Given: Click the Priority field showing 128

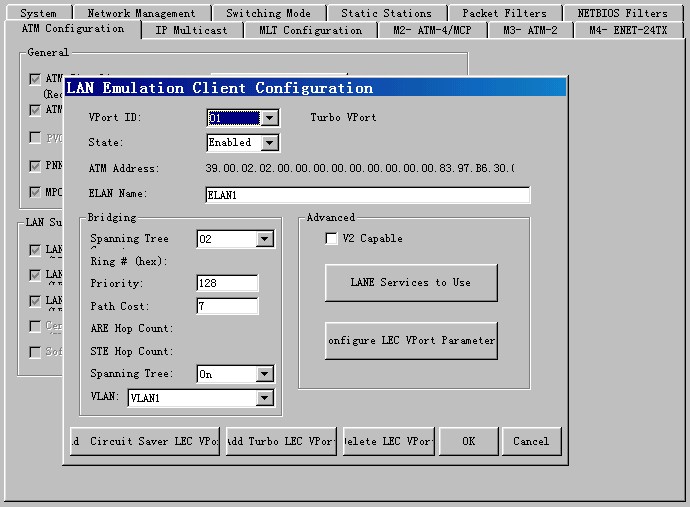Looking at the screenshot, I should click(227, 283).
